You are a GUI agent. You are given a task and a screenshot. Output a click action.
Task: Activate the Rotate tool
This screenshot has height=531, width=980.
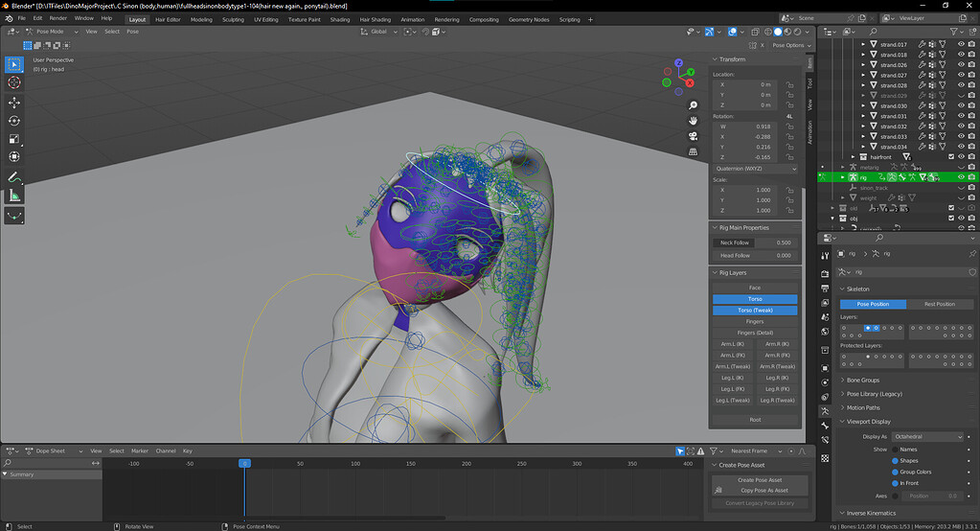point(13,121)
